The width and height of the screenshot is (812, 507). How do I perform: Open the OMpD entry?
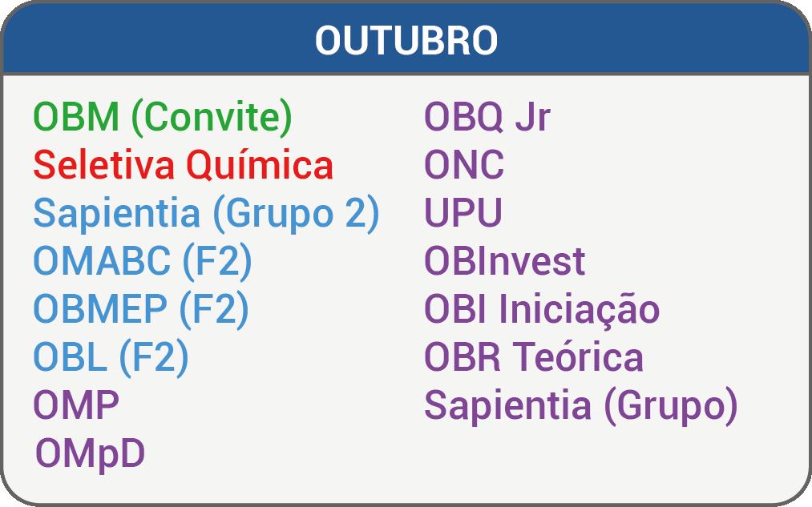click(x=90, y=455)
